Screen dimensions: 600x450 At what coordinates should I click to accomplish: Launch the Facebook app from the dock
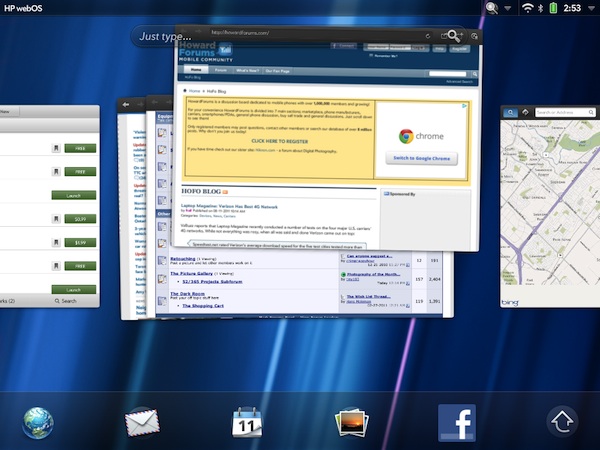click(457, 423)
